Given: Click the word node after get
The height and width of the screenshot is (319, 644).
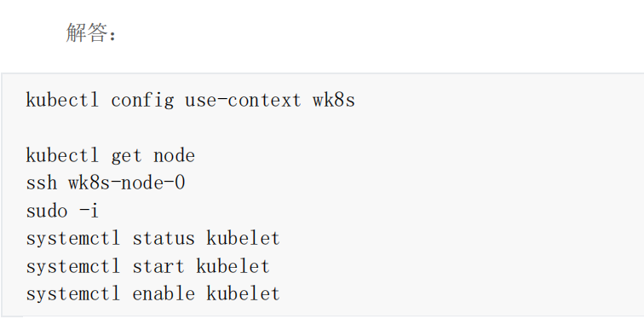Looking at the screenshot, I should [174, 156].
